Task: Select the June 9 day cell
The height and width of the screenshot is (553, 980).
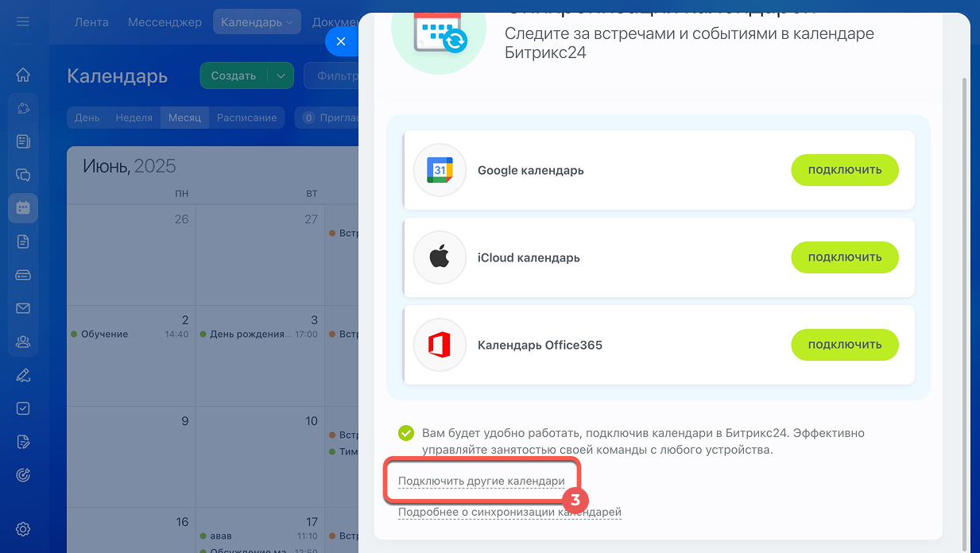Action: tap(131, 457)
